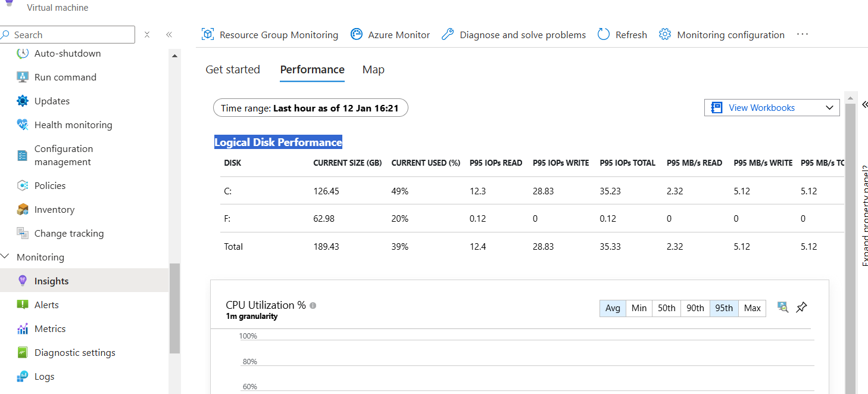Toggle the 50th percentile button

(x=667, y=308)
